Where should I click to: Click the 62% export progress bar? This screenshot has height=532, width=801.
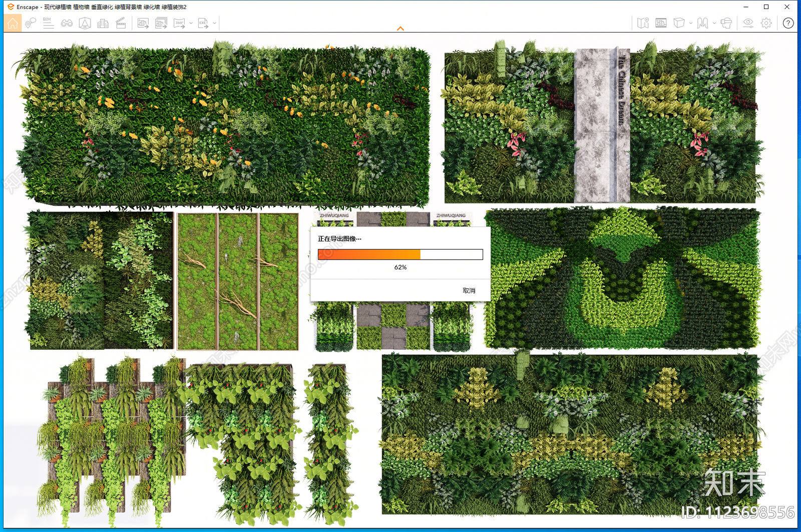(x=400, y=254)
